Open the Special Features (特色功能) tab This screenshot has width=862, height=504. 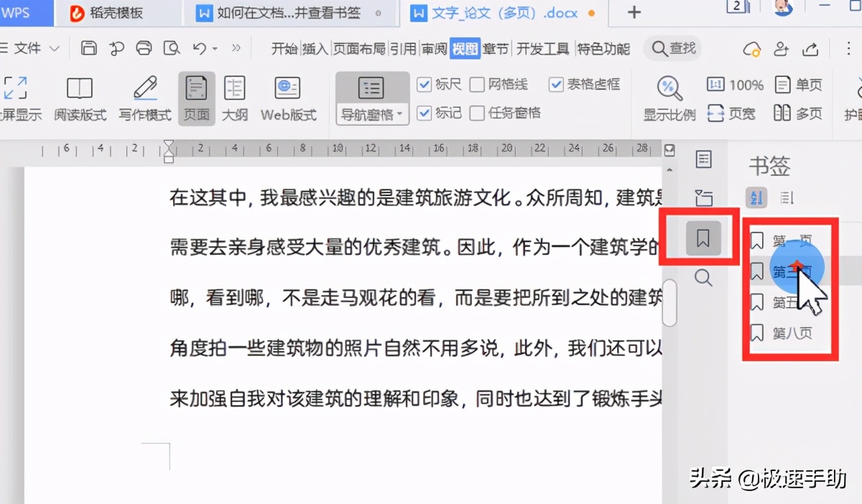(603, 49)
